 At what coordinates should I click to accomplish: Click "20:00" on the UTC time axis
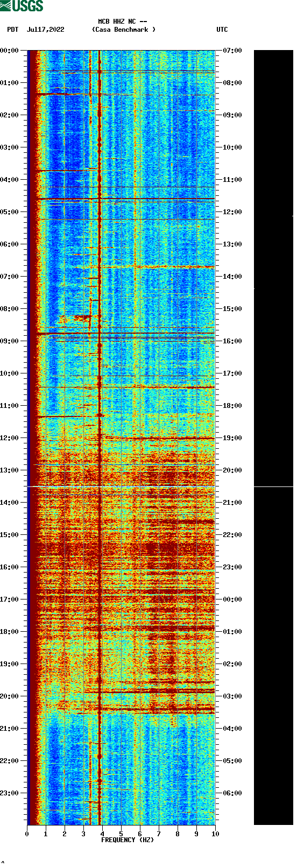pos(232,470)
